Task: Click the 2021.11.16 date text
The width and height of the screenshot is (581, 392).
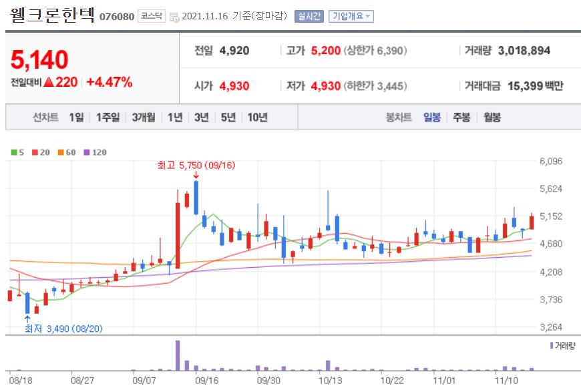Action: coord(204,16)
